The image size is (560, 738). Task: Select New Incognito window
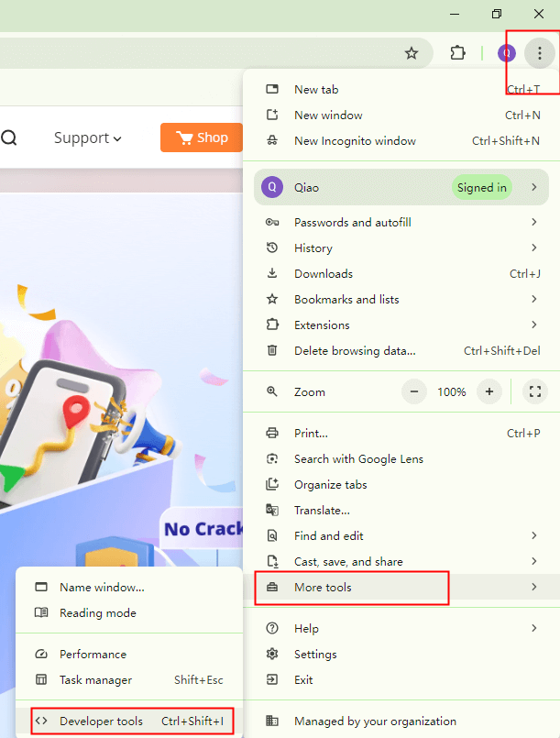tap(355, 141)
